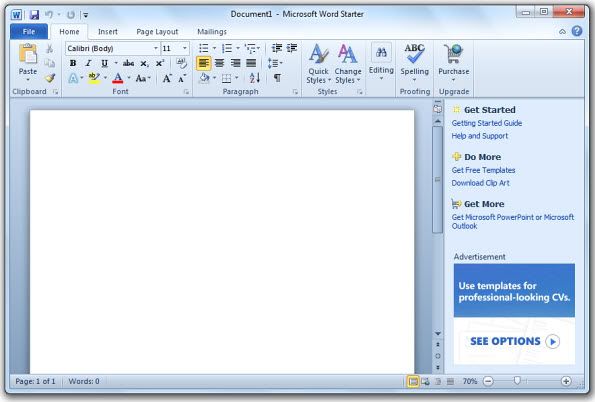Run the ABC Spelling check
Image resolution: width=595 pixels, height=402 pixels.
click(414, 63)
